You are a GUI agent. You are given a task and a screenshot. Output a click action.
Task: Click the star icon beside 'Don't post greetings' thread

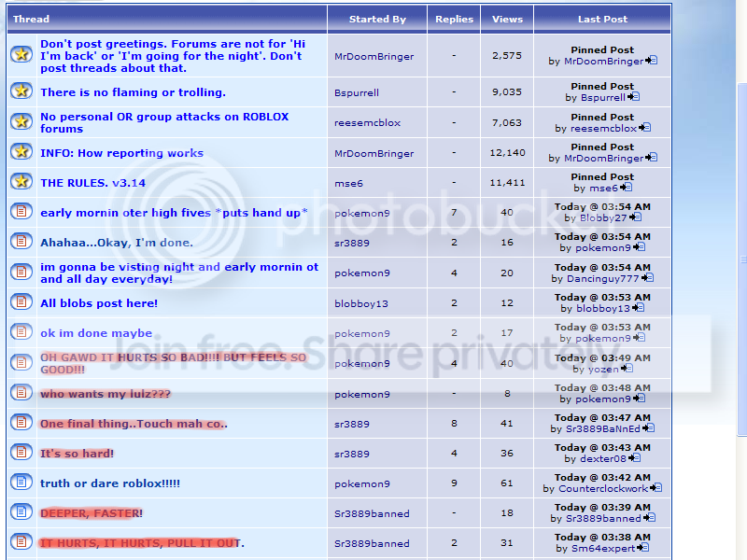[21, 54]
